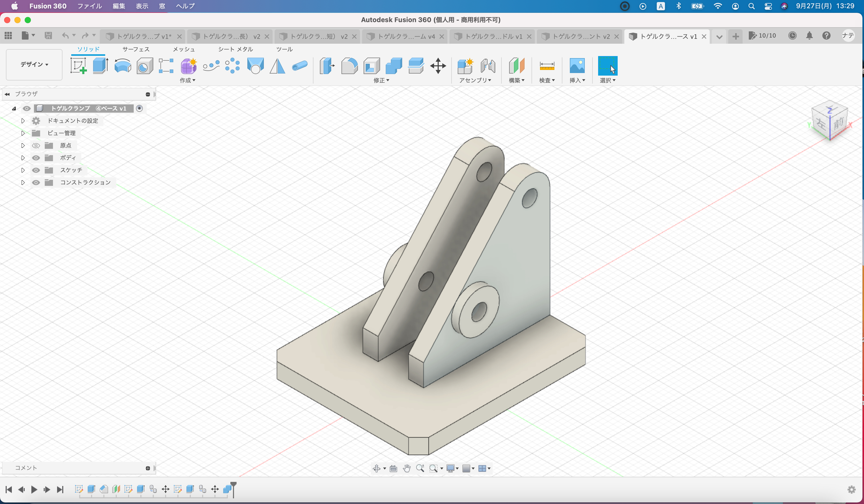This screenshot has height=504, width=864.
Task: Open the Measure tool icon
Action: 546,66
